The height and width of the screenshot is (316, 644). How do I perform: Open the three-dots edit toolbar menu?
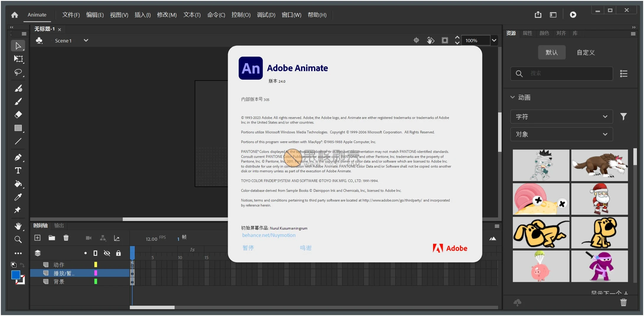pos(18,253)
